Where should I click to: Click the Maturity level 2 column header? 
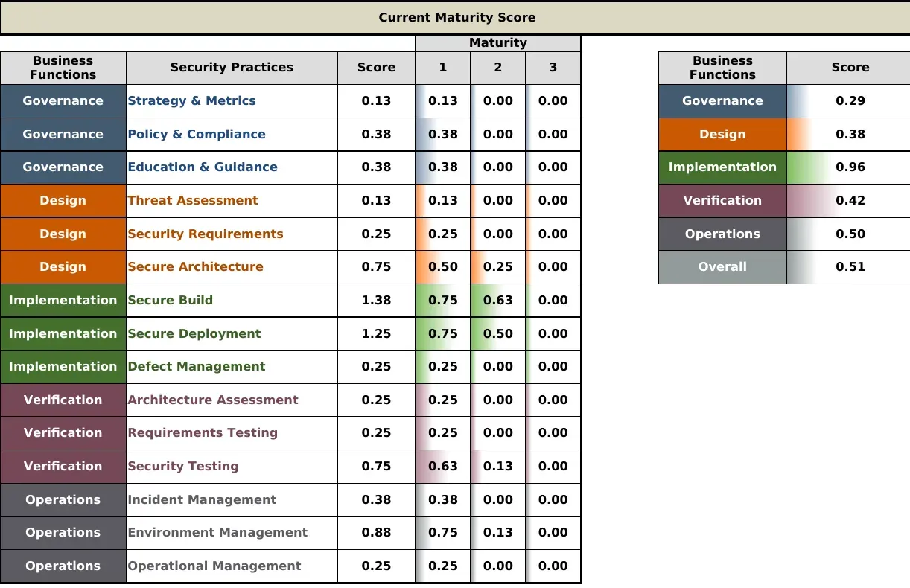pos(498,68)
